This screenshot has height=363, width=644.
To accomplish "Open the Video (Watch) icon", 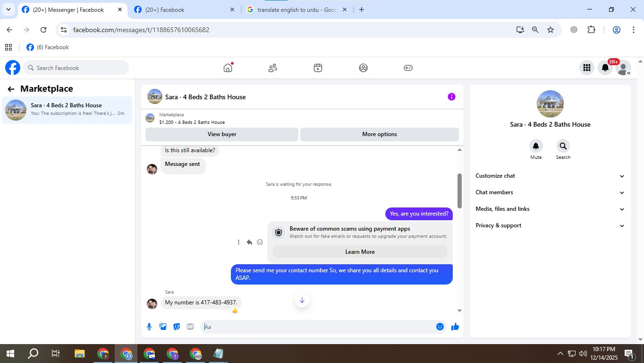I will tap(318, 68).
